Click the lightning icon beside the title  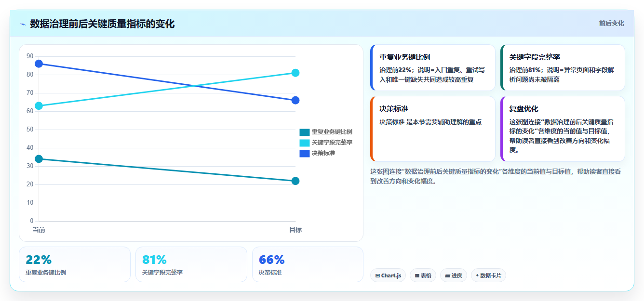coord(23,24)
